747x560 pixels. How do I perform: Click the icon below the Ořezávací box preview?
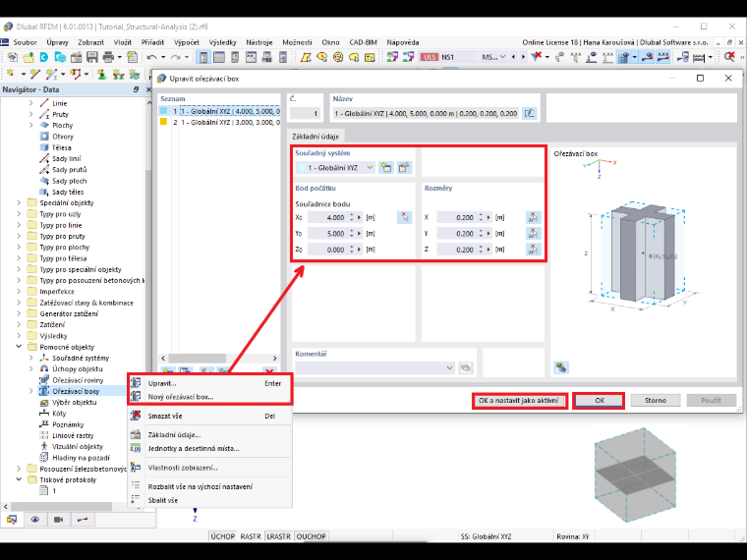click(x=561, y=367)
